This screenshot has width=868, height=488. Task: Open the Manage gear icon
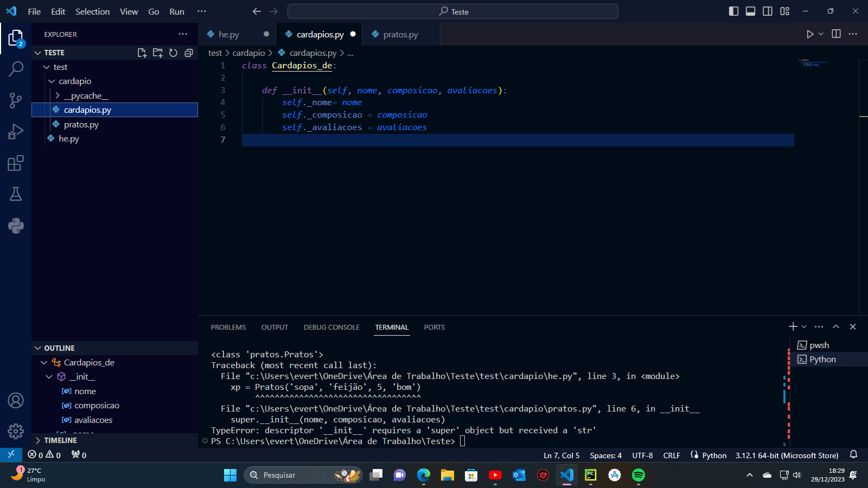coord(16,432)
